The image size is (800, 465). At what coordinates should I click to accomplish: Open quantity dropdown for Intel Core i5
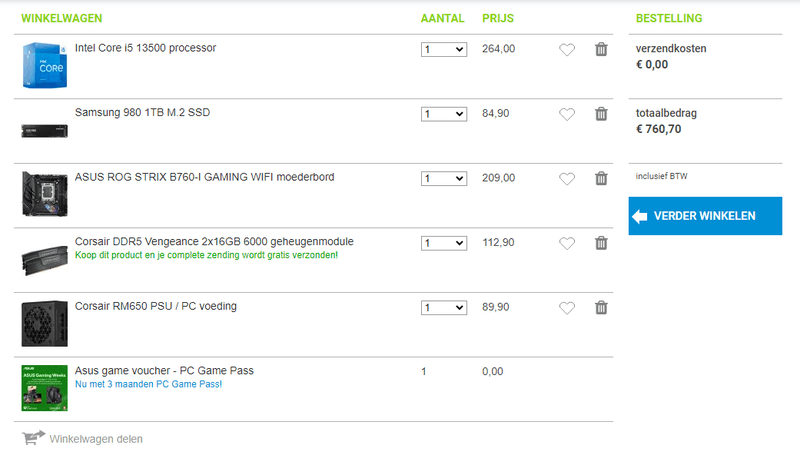click(444, 49)
